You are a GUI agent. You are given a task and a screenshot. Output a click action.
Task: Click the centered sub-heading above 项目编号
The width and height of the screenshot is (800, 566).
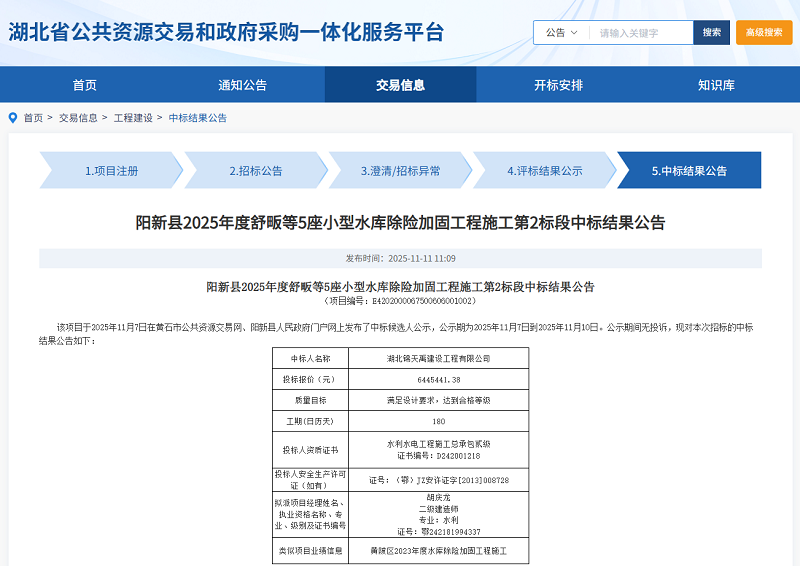[x=401, y=287]
